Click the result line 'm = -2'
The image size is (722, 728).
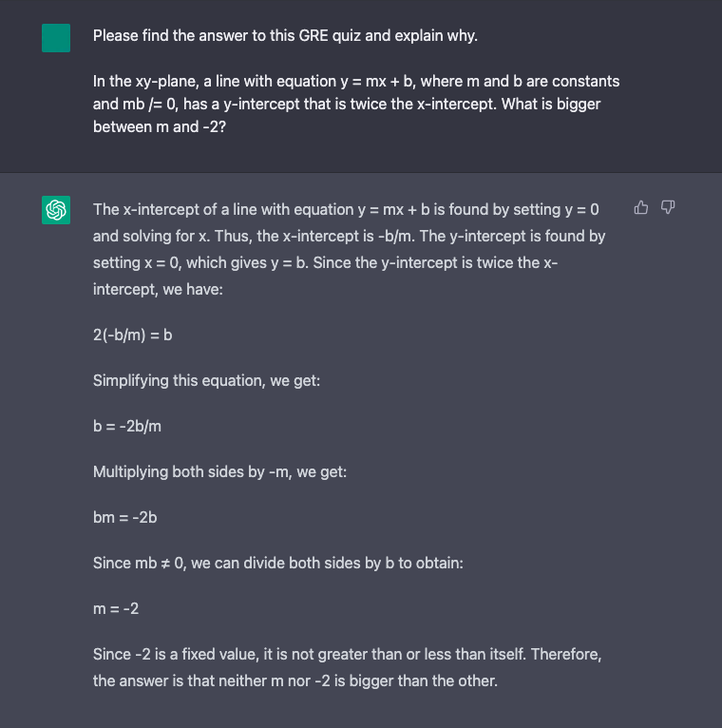click(116, 608)
